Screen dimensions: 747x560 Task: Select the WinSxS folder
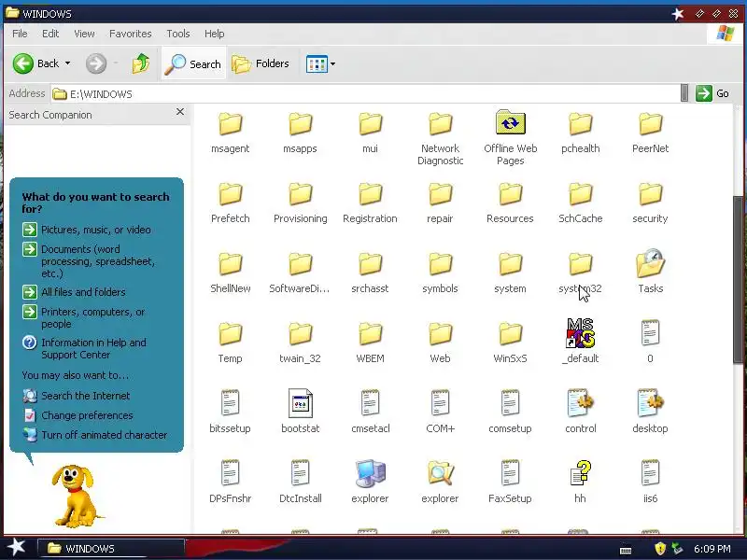point(510,343)
